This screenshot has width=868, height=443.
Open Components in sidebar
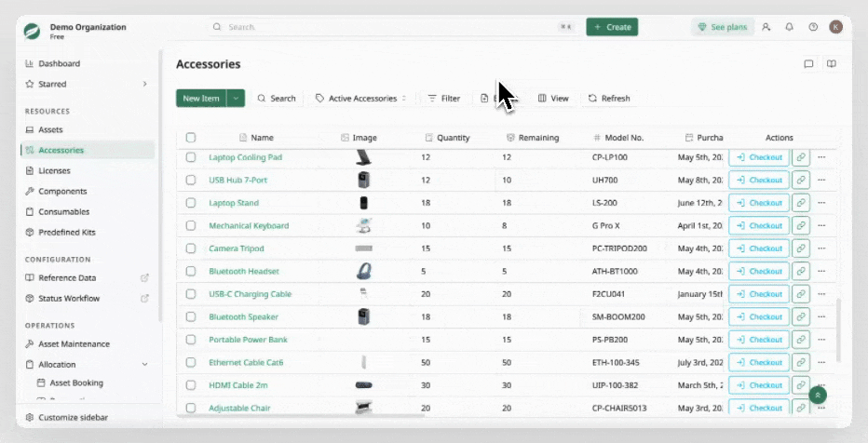88,191
